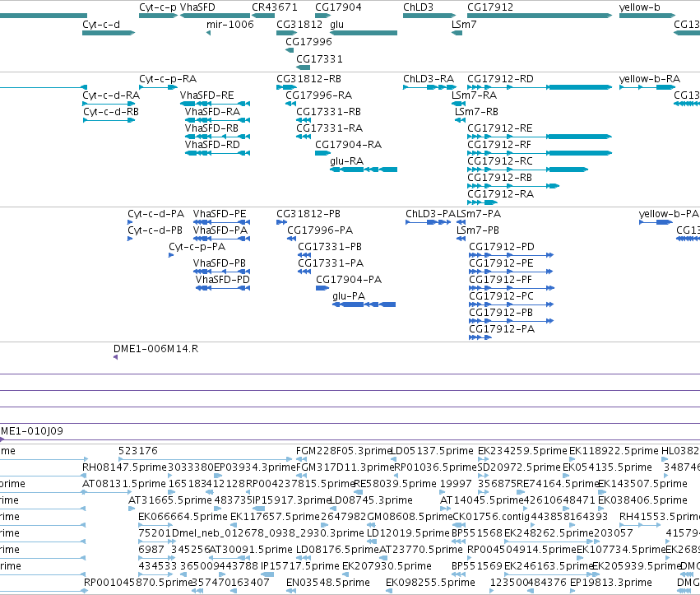Select EST 523176 label

(x=138, y=451)
